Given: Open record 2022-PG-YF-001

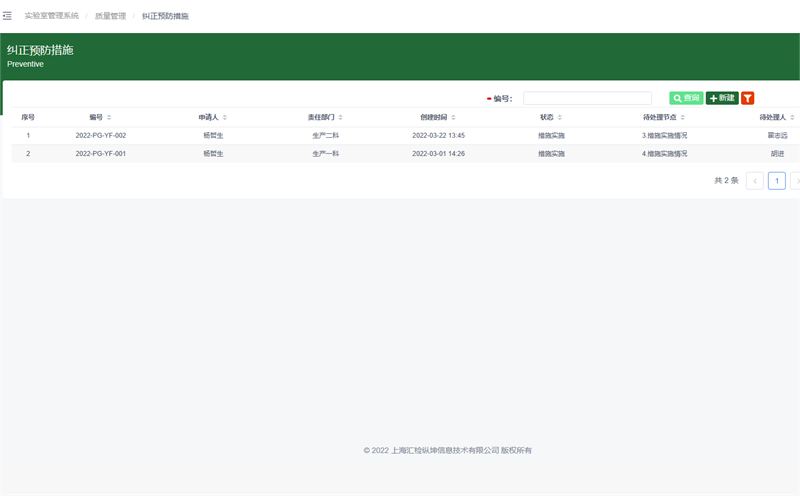Looking at the screenshot, I should [100, 154].
